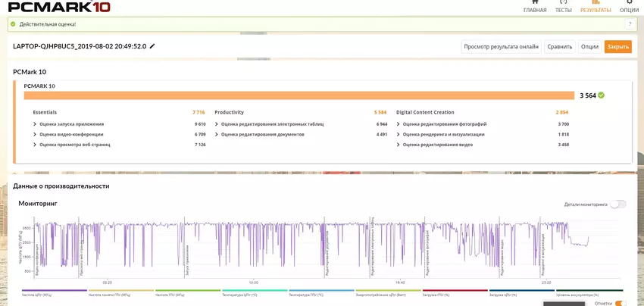This screenshot has width=644, height=306.
Task: Click Просмотр результата онлайн button
Action: click(x=501, y=46)
